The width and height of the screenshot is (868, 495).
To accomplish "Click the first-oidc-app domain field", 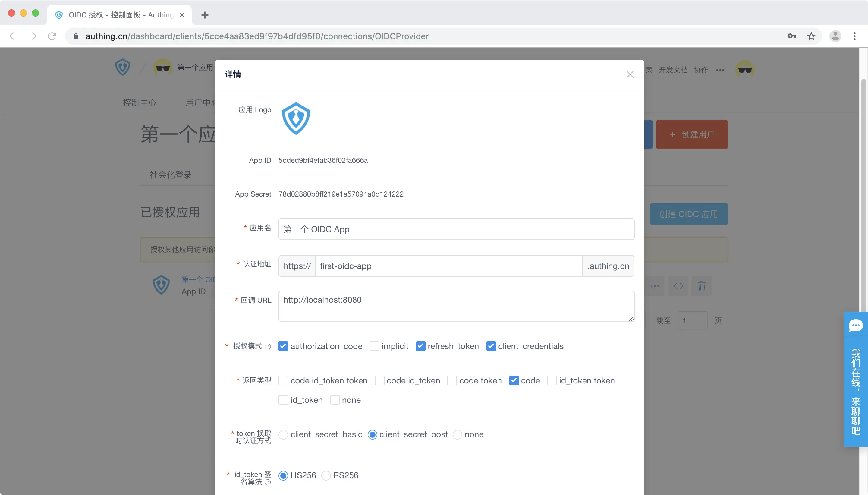I will [x=448, y=266].
